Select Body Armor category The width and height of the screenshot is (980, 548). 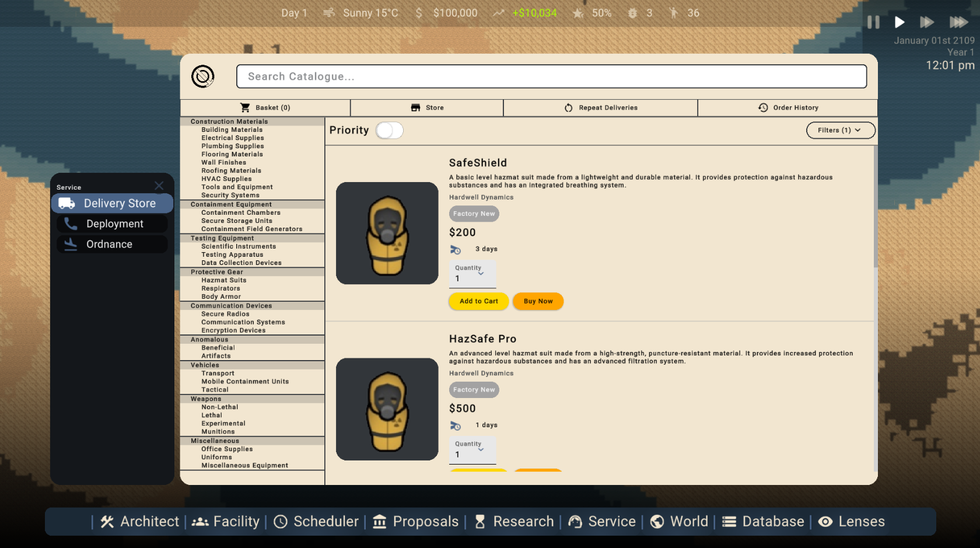(221, 296)
